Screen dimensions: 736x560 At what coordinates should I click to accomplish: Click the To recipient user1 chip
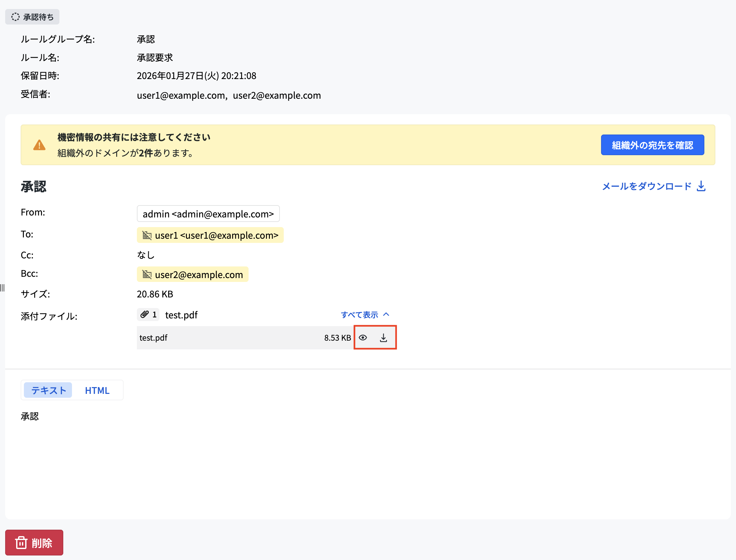coord(210,235)
